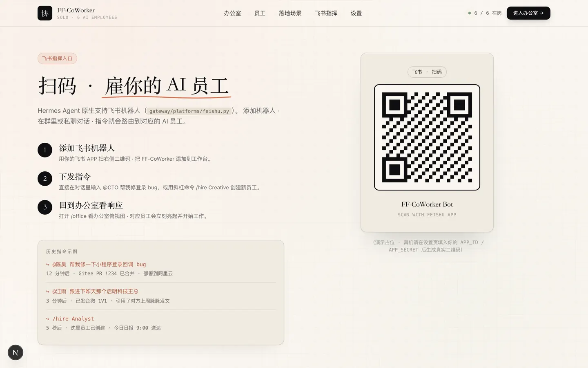Click the @江雨 跟进下昨天那个启明科技王总 command
This screenshot has width=588, height=368.
[92, 292]
